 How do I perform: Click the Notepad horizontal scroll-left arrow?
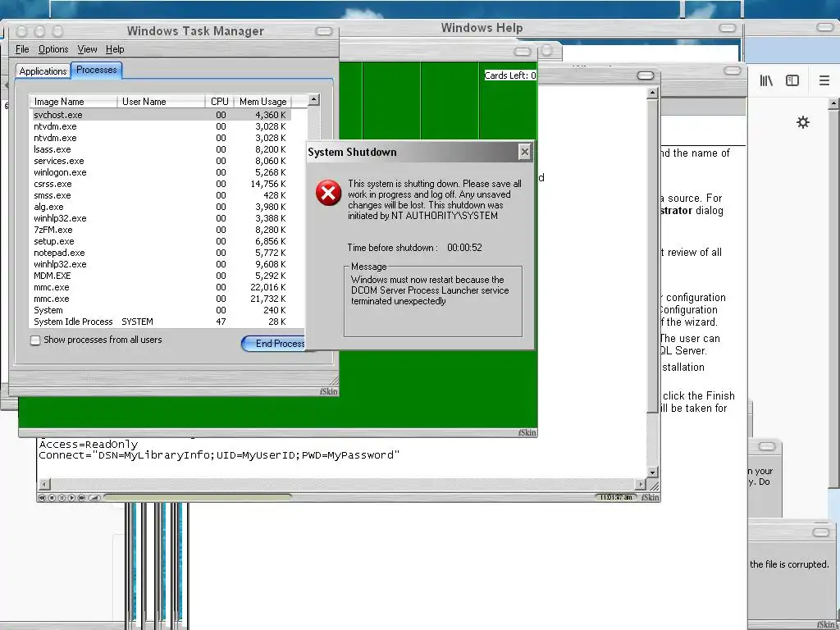pos(45,484)
